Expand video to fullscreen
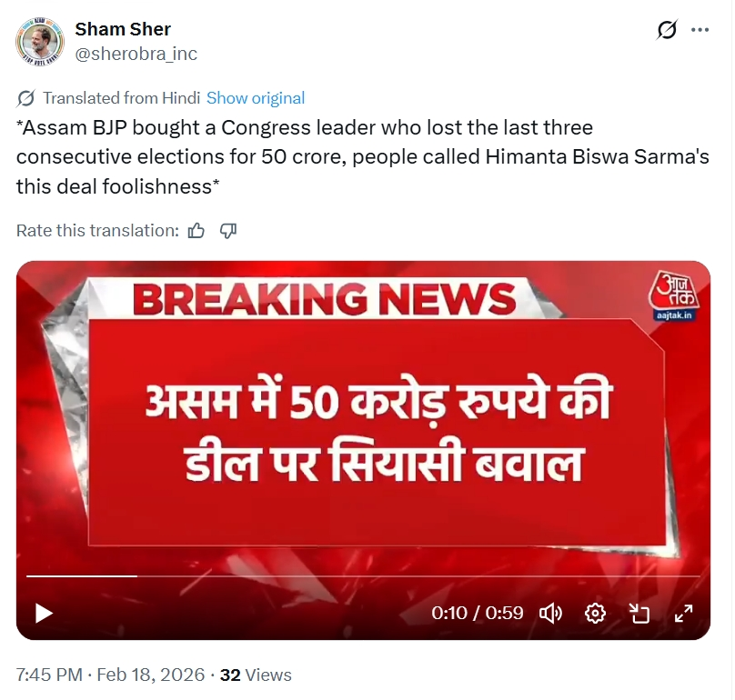The image size is (735, 700). pos(683,613)
